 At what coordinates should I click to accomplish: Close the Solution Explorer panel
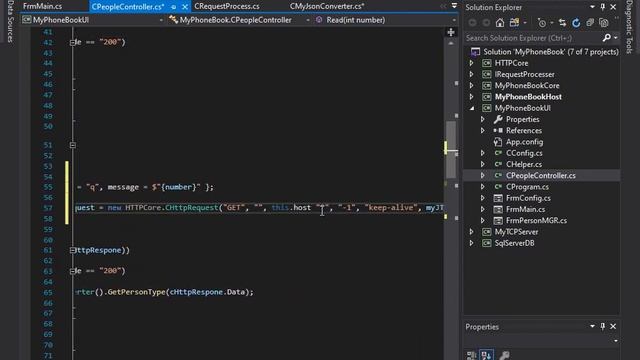613,7
